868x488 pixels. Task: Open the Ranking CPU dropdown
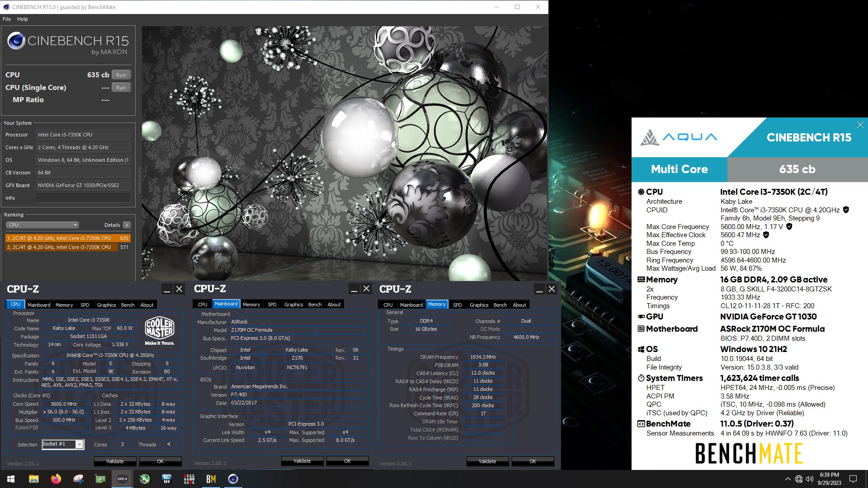click(x=42, y=225)
